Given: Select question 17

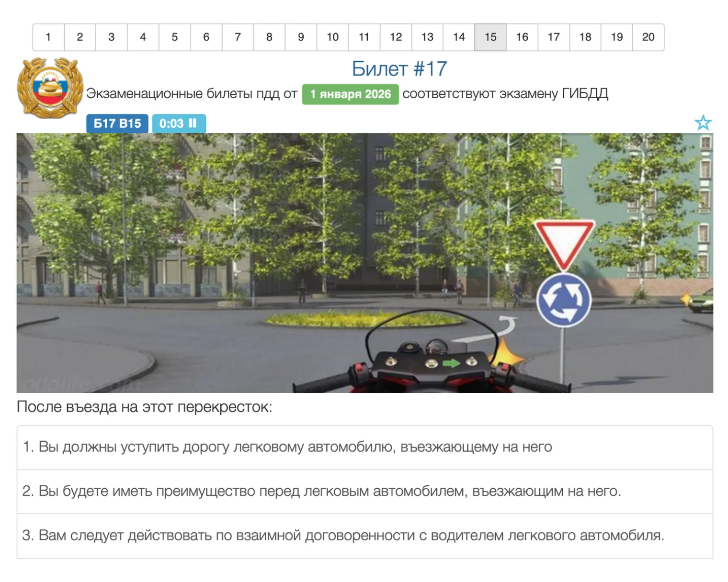Looking at the screenshot, I should [554, 37].
